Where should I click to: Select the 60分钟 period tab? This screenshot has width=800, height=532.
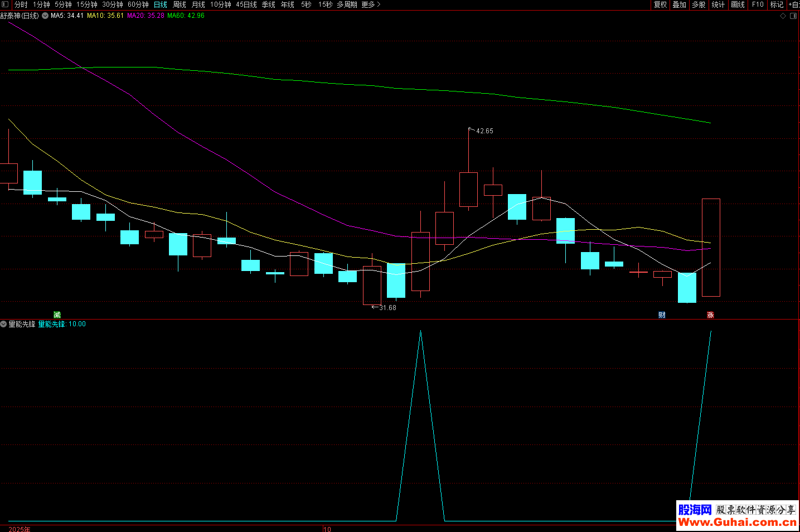(138, 4)
